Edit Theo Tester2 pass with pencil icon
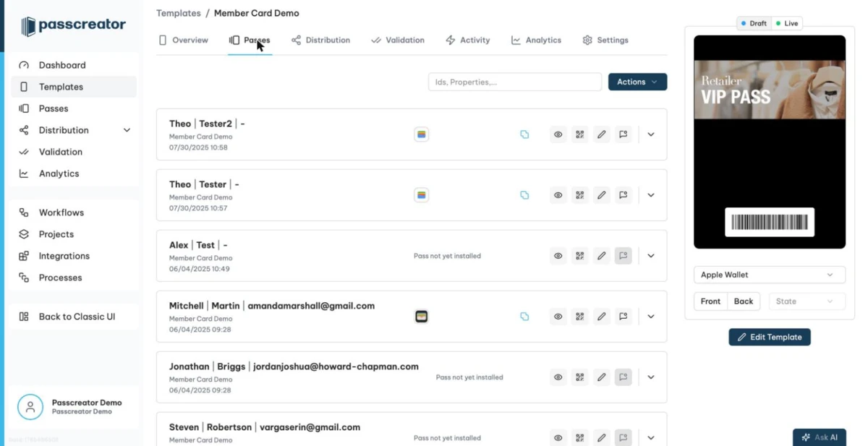 (601, 134)
